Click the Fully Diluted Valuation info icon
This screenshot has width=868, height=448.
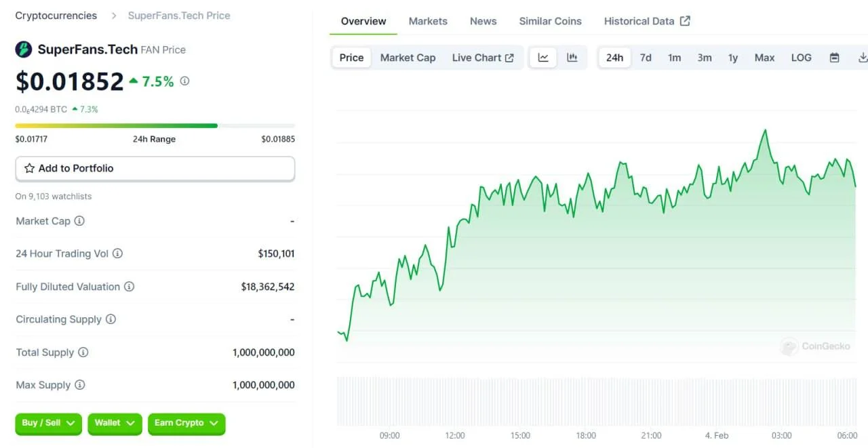click(129, 287)
